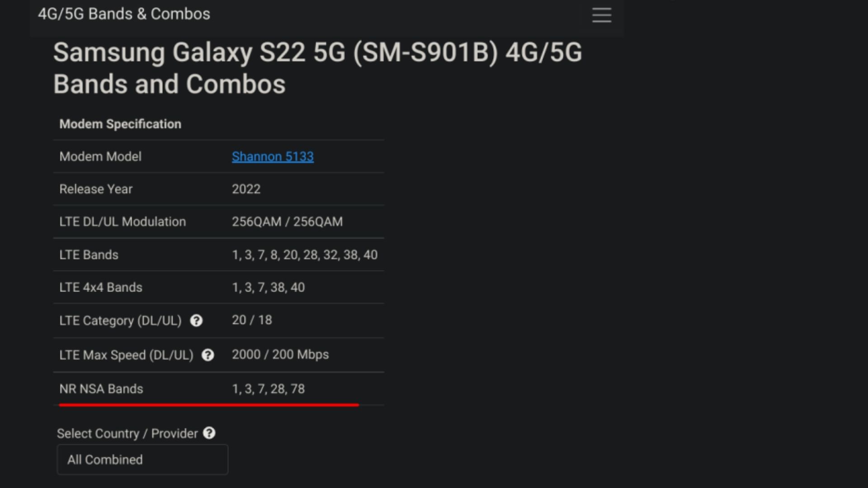Screen dimensions: 868x488
Task: Click the Modem Specification table header
Action: [x=120, y=124]
